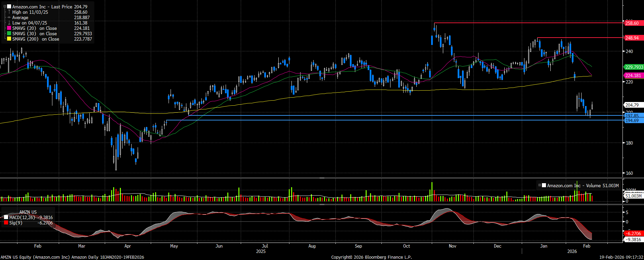
Task: Collapse the Amazon.com Inc price legend tree
Action: [5, 7]
